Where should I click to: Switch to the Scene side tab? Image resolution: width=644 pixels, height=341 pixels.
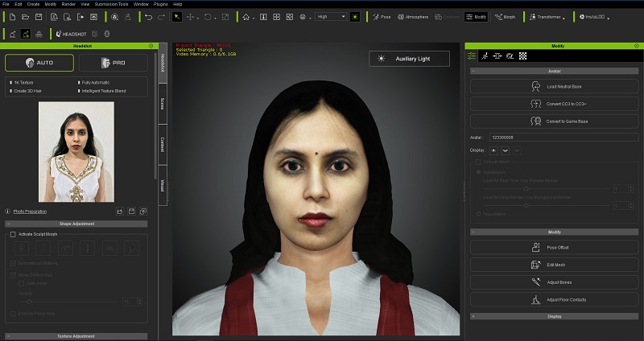[x=163, y=105]
